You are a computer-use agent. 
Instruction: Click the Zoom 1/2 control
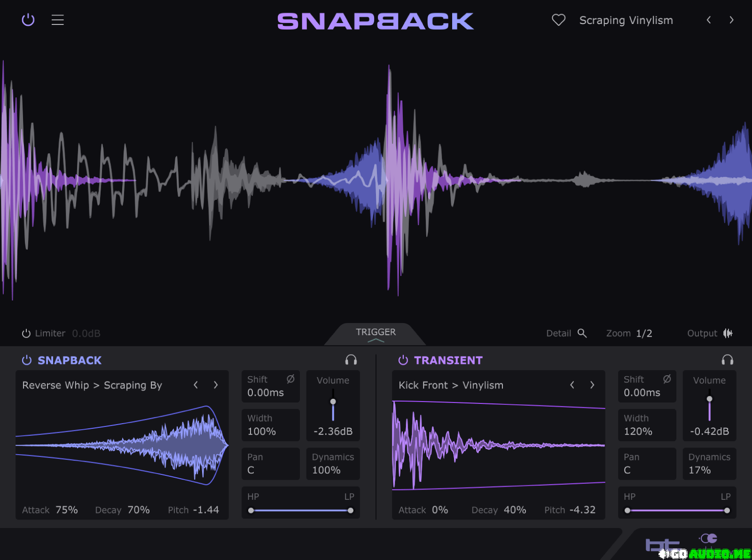(643, 333)
